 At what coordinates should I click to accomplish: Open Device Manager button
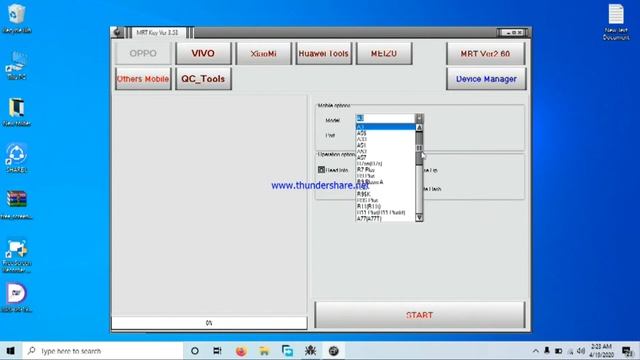pos(486,79)
